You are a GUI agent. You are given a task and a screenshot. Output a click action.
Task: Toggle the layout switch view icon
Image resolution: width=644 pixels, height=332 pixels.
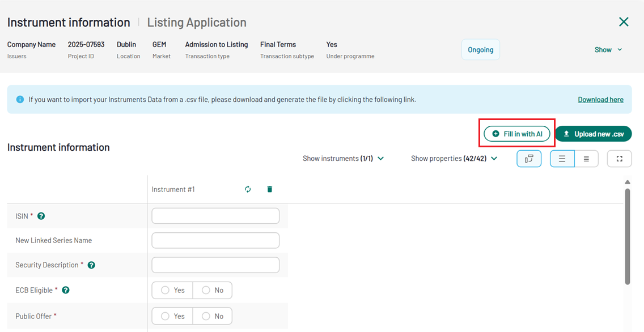[529, 159]
